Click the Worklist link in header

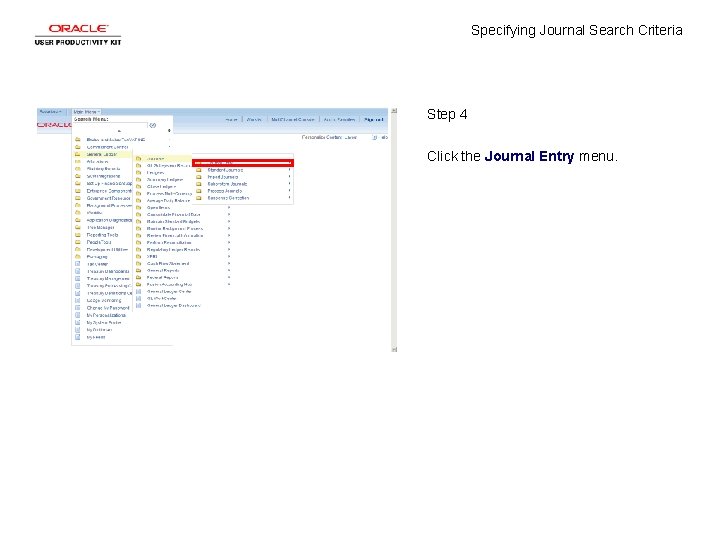click(254, 119)
